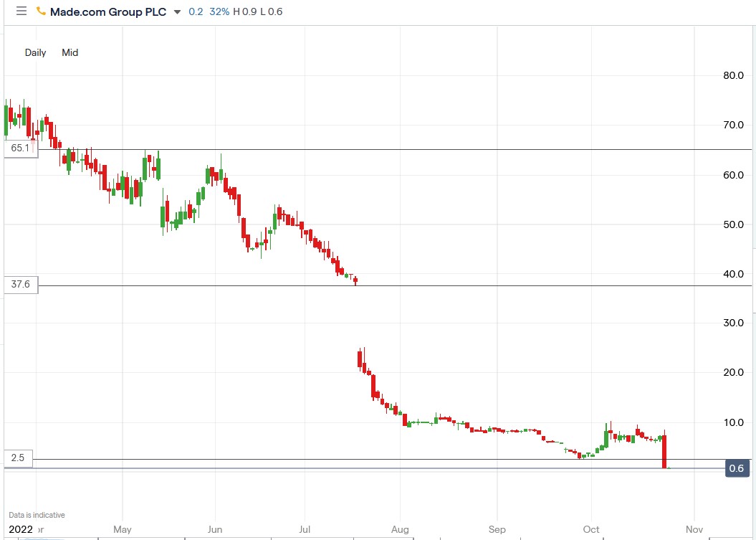Select the 65.1 price level label

[x=19, y=148]
